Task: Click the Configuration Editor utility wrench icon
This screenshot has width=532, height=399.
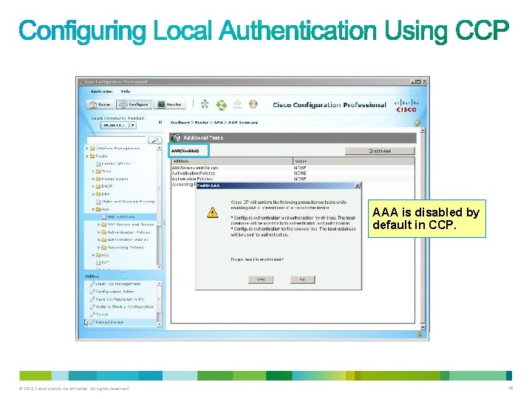Action: tap(92, 291)
